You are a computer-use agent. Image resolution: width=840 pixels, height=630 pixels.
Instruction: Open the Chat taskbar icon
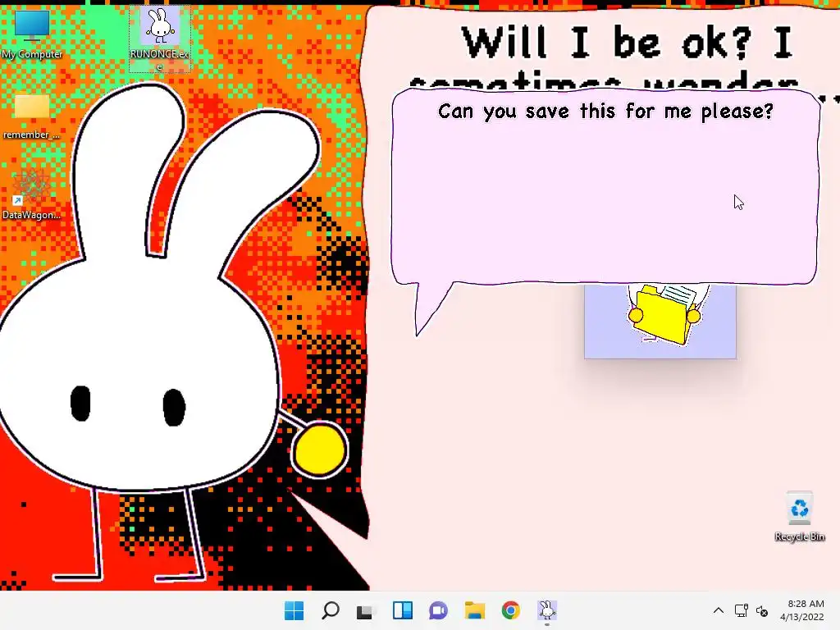pyautogui.click(x=438, y=610)
